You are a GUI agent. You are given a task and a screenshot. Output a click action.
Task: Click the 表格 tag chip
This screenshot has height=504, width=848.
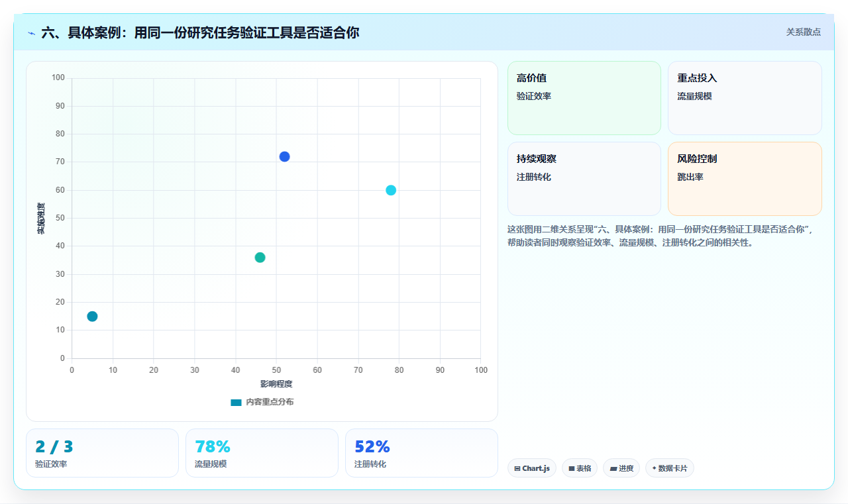pyautogui.click(x=580, y=468)
